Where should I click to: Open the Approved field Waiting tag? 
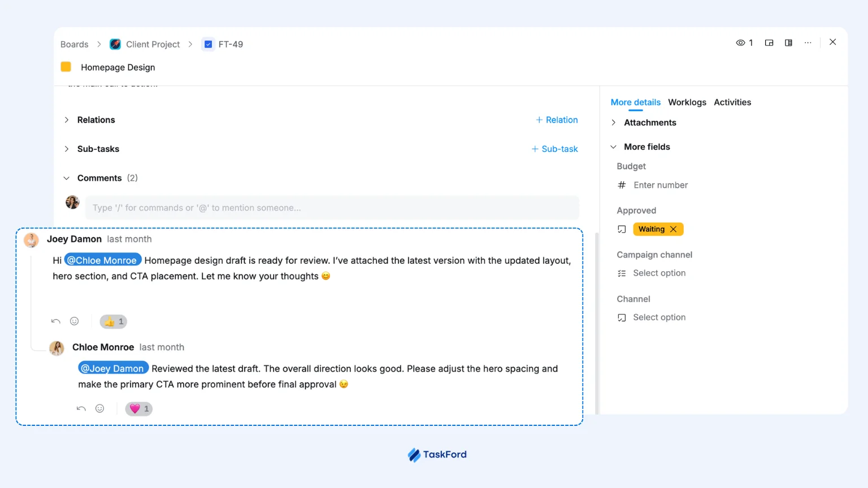652,229
